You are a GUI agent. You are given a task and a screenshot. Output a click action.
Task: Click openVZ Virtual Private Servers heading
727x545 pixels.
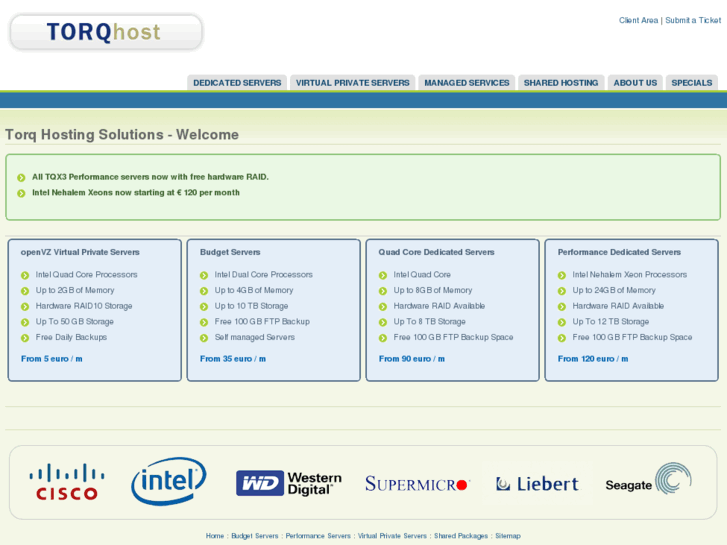[80, 252]
